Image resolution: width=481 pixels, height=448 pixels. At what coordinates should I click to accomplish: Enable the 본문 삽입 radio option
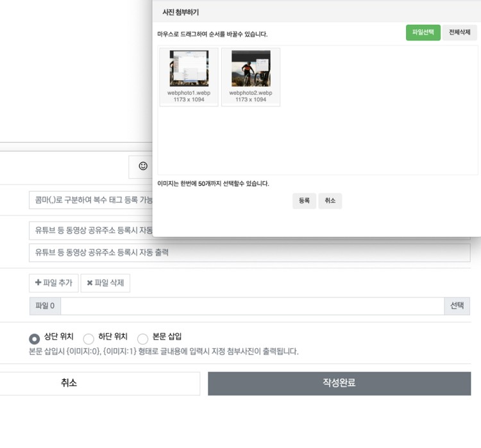coord(143,338)
